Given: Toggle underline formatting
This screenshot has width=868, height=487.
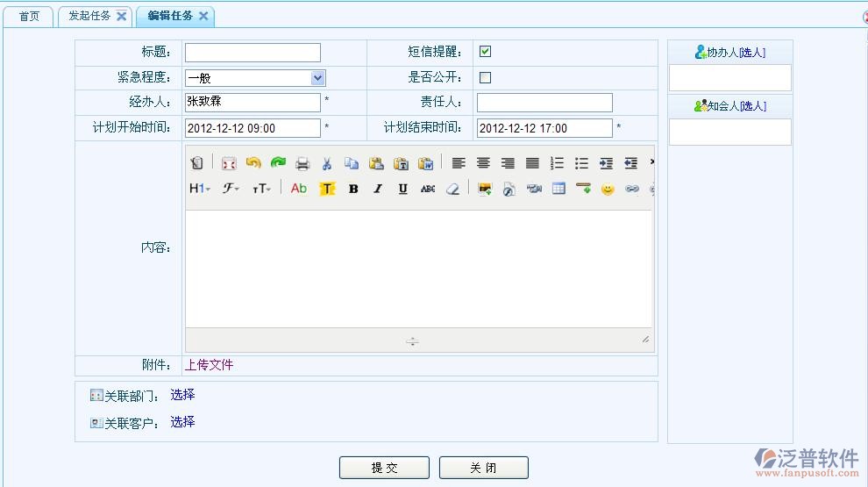Looking at the screenshot, I should 403,189.
